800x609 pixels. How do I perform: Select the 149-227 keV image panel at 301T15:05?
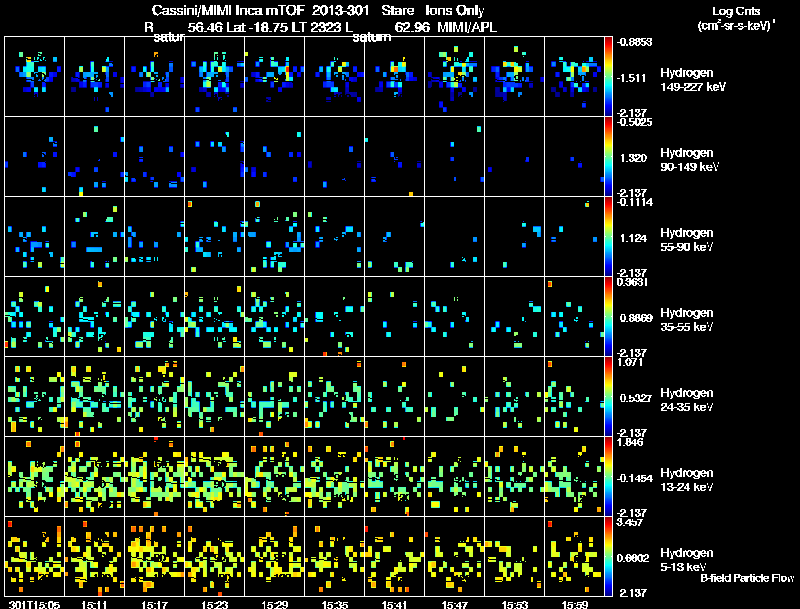[x=35, y=77]
